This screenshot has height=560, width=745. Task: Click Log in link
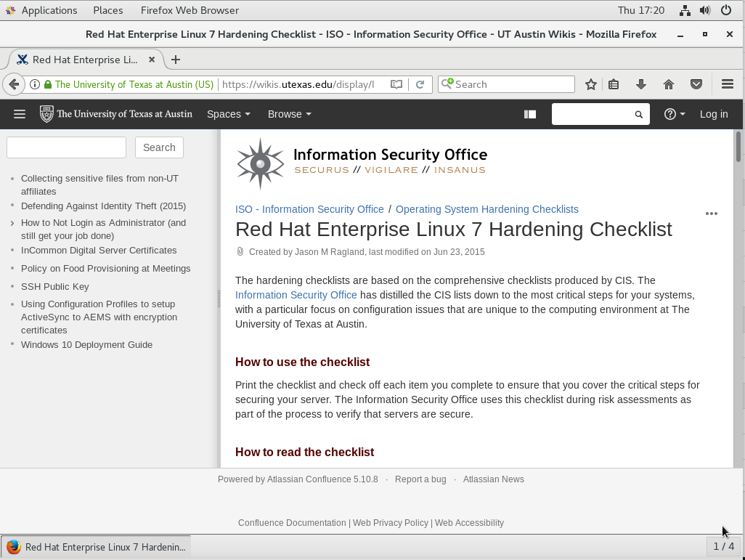coord(714,114)
